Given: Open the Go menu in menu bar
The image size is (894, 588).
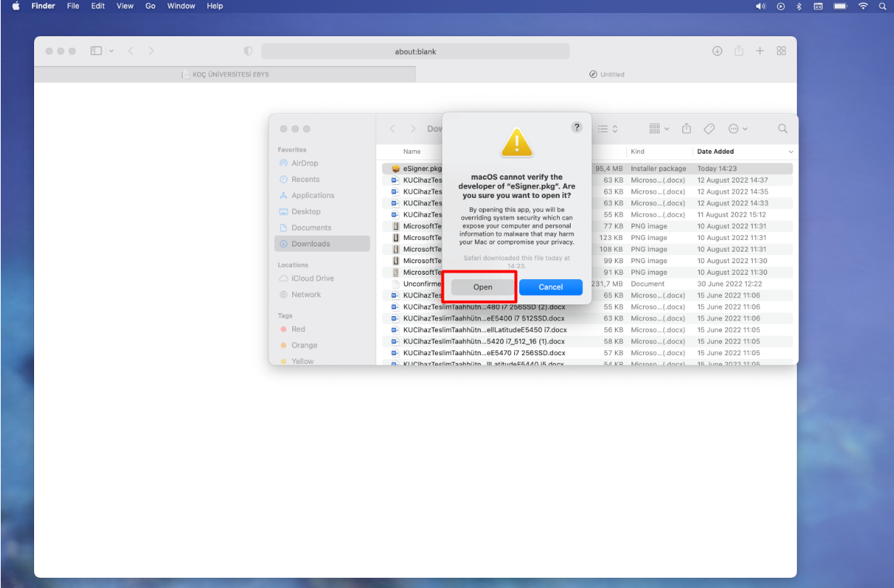Looking at the screenshot, I should pyautogui.click(x=150, y=6).
